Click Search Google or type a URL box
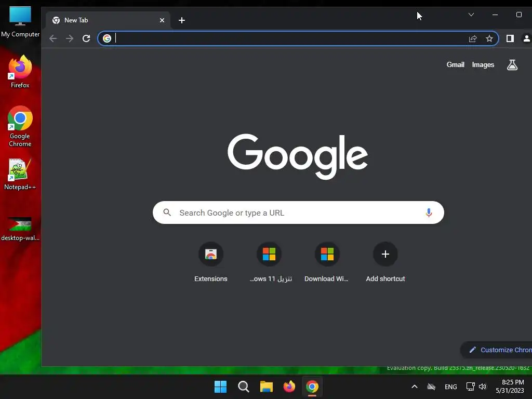 pyautogui.click(x=298, y=212)
